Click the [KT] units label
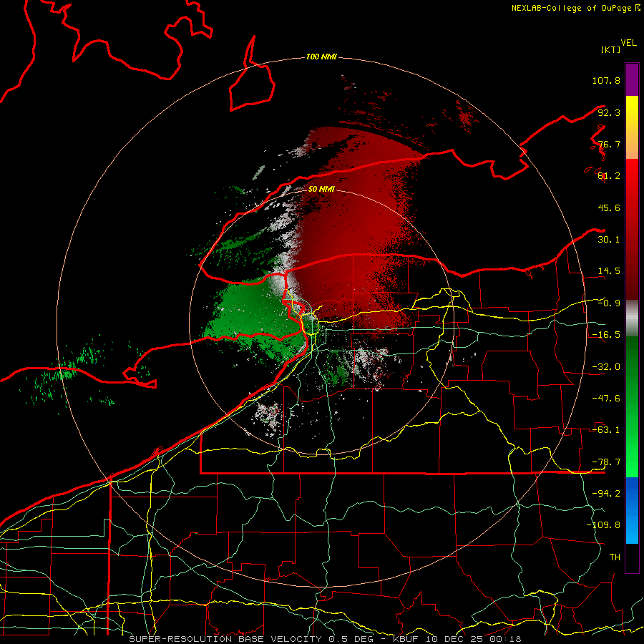Screen dimensions: 644x644 [x=611, y=49]
